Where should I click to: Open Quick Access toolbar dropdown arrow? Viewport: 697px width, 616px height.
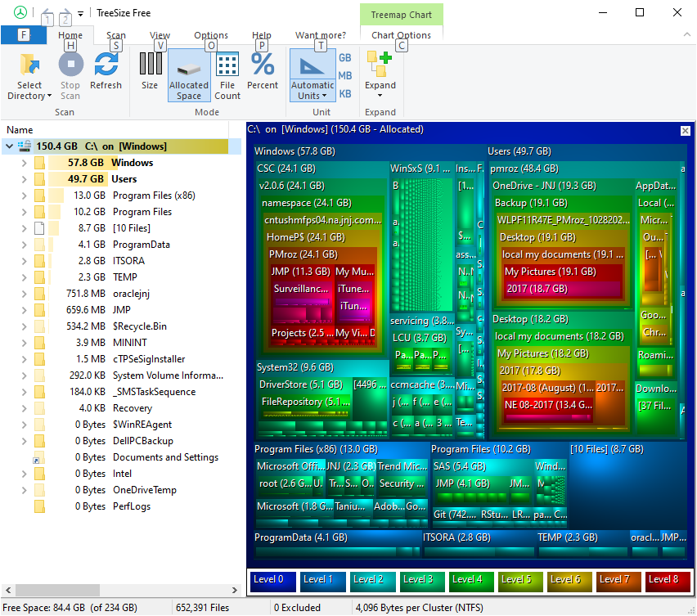tap(80, 14)
